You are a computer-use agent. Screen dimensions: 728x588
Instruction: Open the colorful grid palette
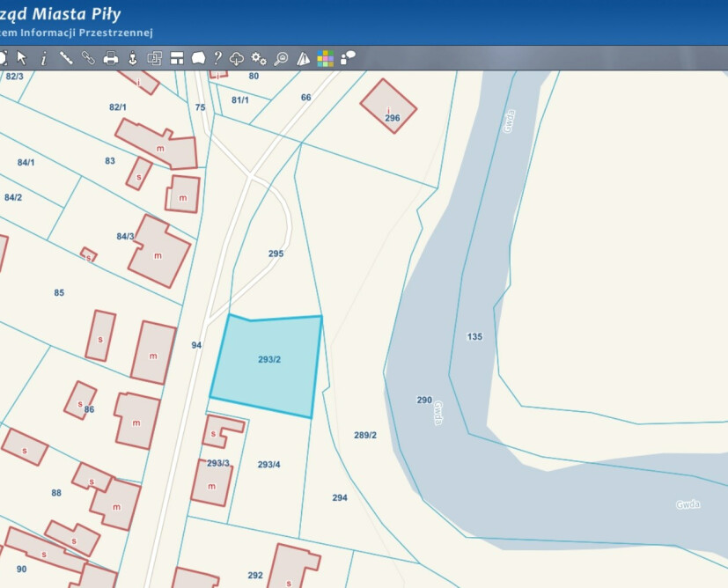tap(326, 58)
